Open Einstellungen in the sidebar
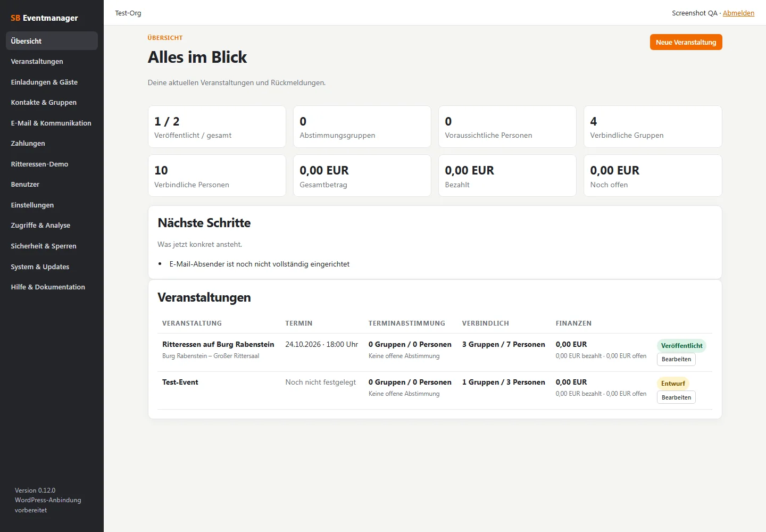The width and height of the screenshot is (766, 532). tap(52, 205)
